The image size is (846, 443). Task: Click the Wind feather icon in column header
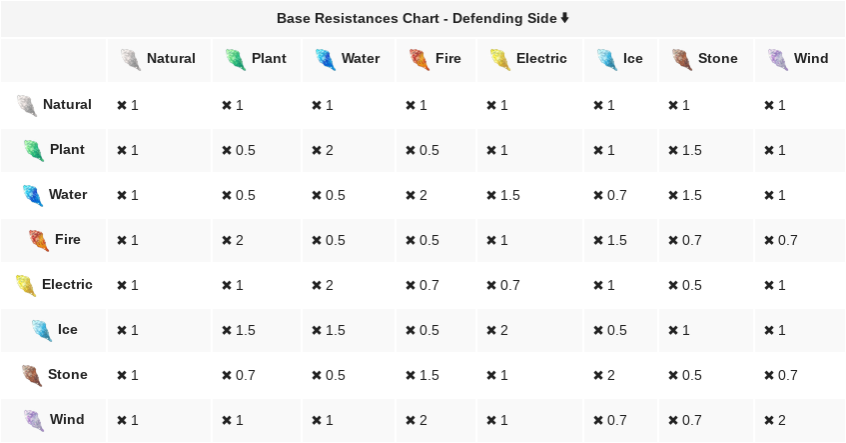tap(778, 59)
